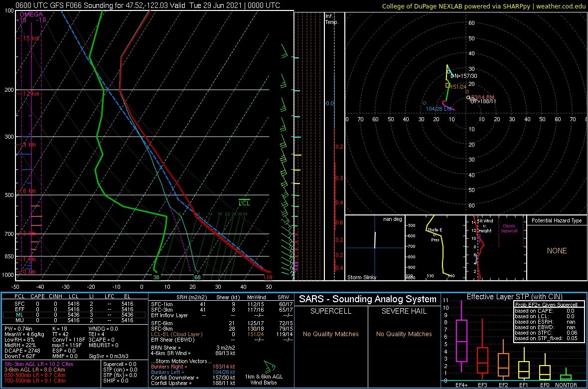
Task: Click the PW = 0.74in value
Action: pos(19,329)
